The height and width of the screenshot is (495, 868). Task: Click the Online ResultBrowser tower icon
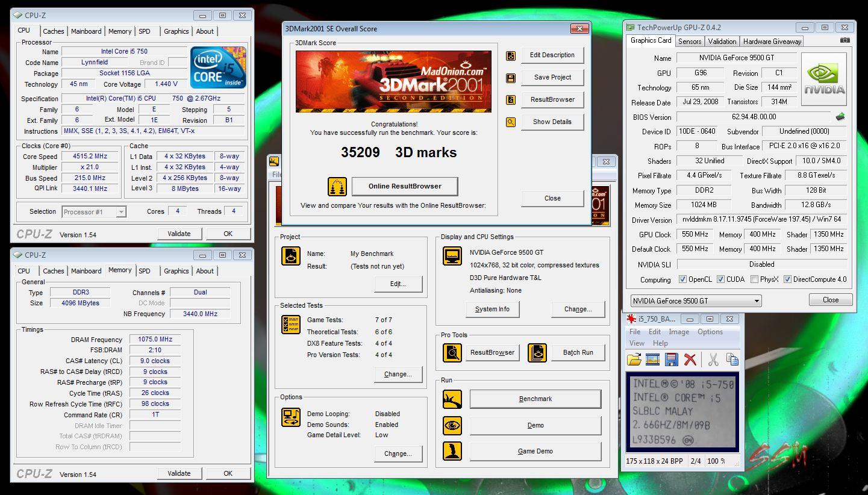point(337,187)
